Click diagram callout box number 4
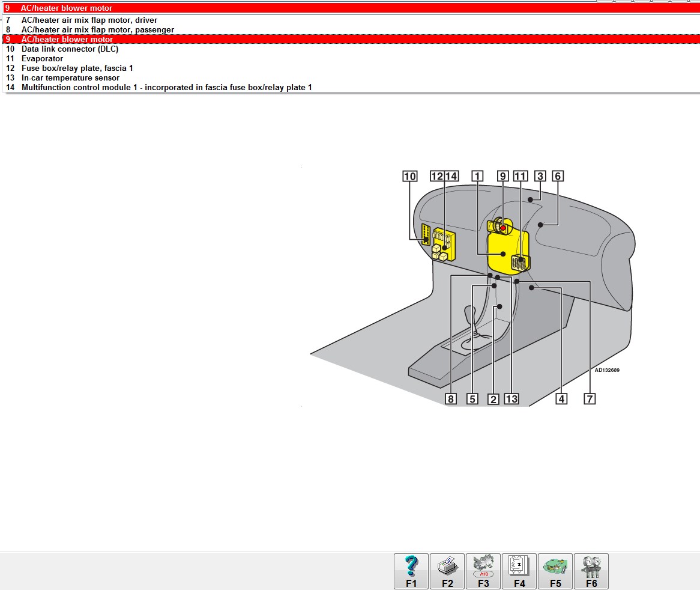The image size is (700, 590). pyautogui.click(x=561, y=399)
